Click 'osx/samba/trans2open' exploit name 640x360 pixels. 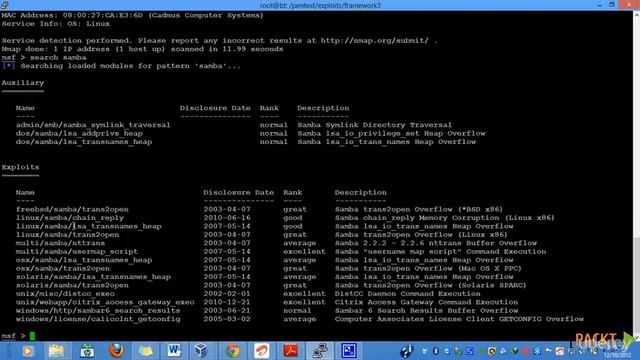(x=63, y=268)
